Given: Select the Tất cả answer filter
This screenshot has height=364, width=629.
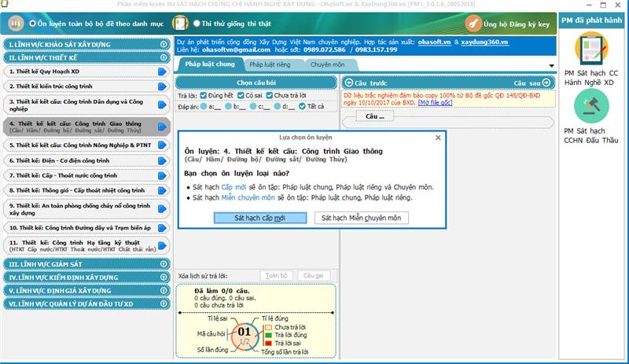Looking at the screenshot, I should click(x=302, y=106).
